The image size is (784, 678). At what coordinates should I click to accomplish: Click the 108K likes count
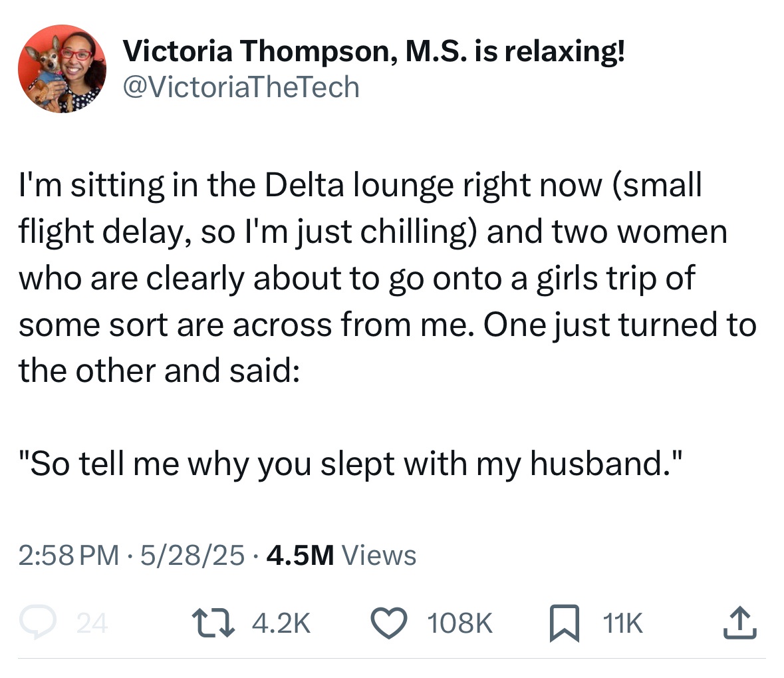tap(457, 623)
